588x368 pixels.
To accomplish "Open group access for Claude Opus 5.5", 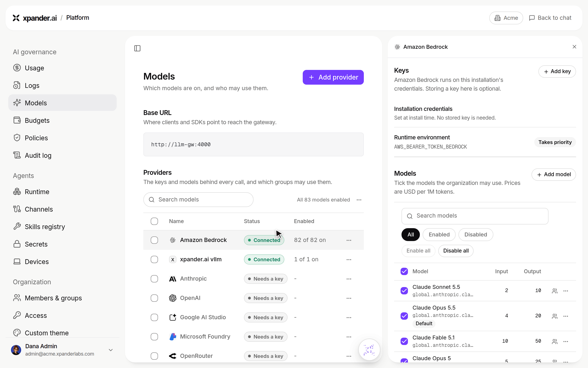I will [554, 316].
